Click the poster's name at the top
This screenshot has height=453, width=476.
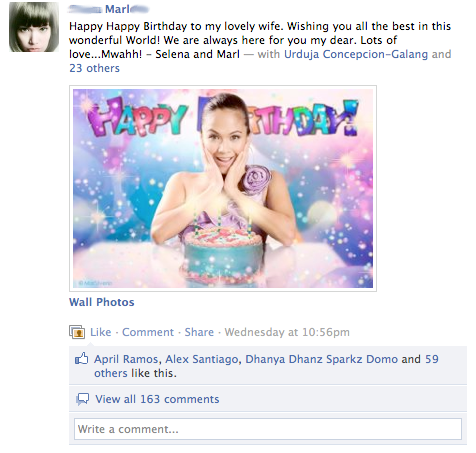(x=109, y=9)
